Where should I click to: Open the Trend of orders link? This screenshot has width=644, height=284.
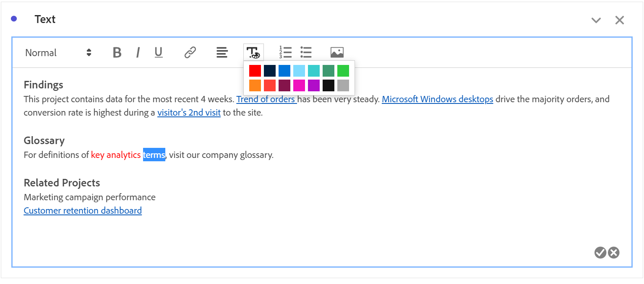266,99
